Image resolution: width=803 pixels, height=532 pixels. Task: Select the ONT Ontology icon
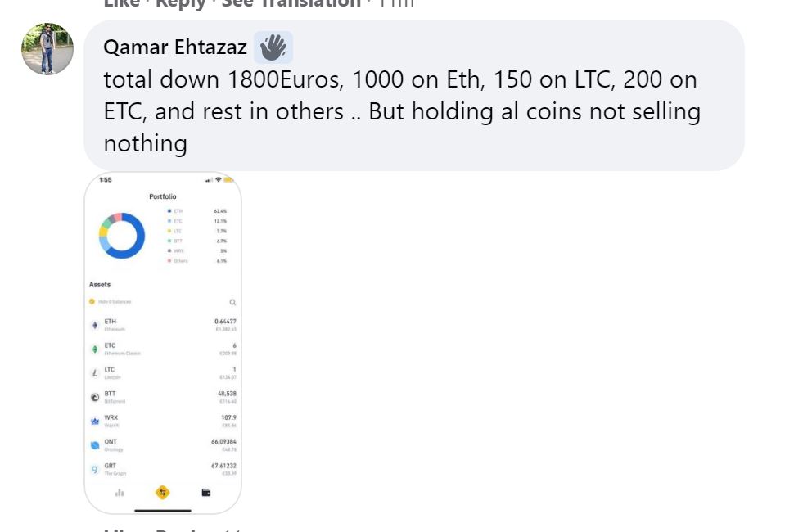95,445
